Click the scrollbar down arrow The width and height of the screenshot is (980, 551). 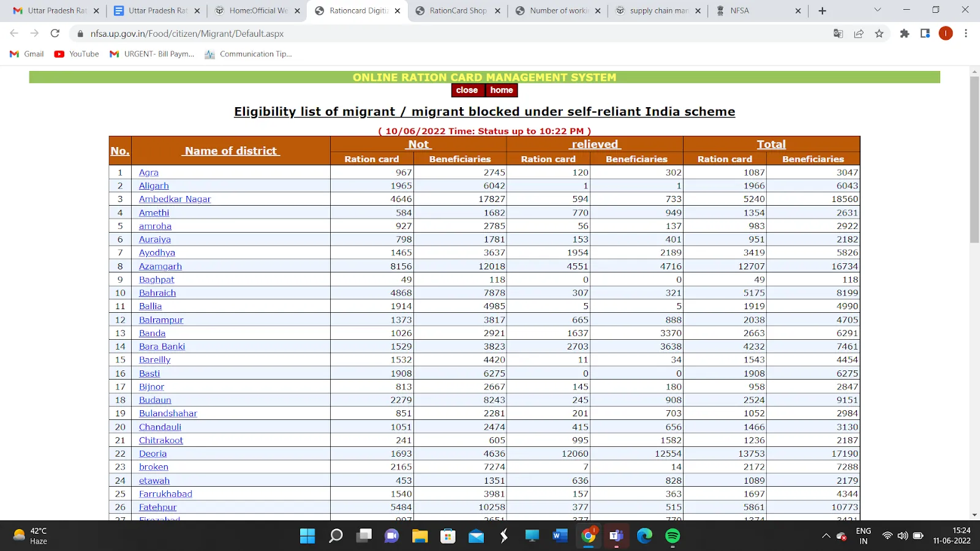point(974,515)
